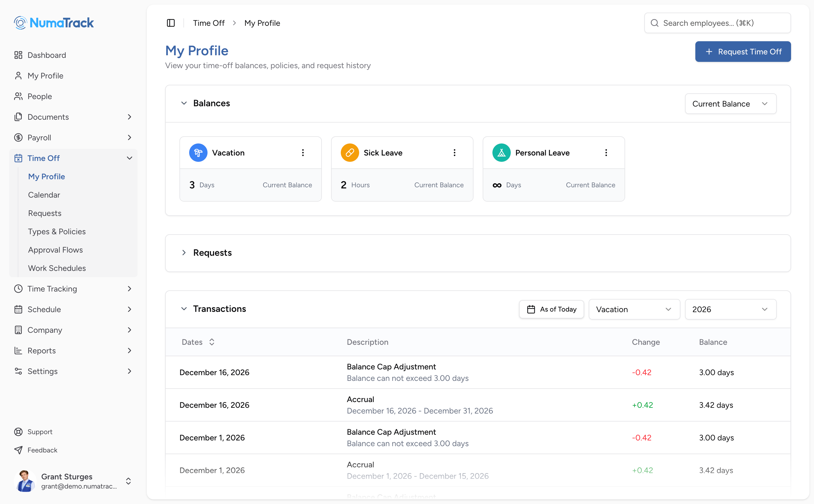Click the NumaTrack logo
This screenshot has width=814, height=504.
(x=53, y=22)
